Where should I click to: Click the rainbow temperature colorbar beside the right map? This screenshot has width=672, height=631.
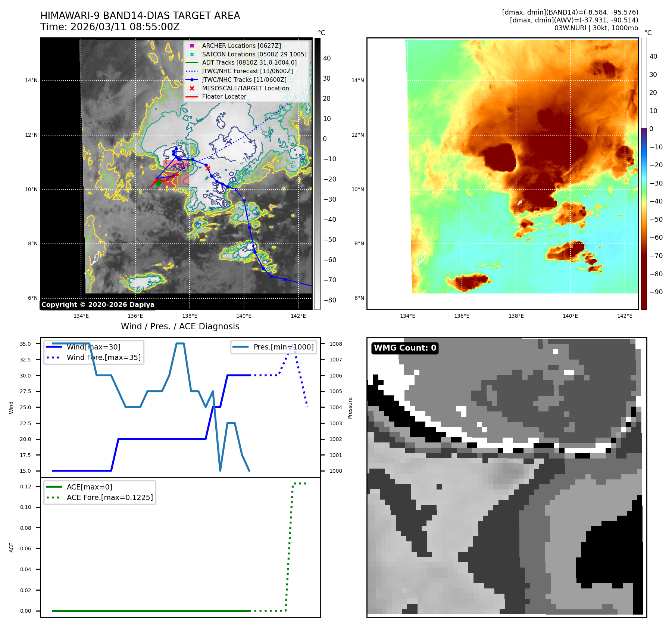pyautogui.click(x=644, y=174)
